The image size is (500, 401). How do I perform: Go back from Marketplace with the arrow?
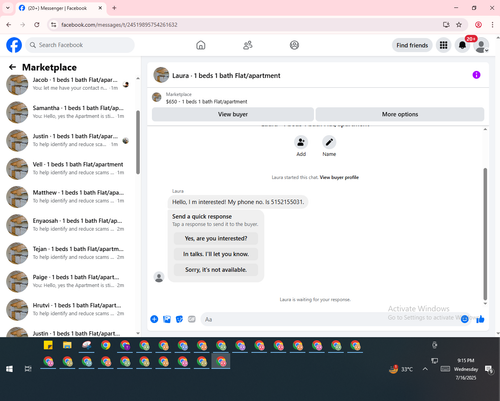[x=13, y=67]
